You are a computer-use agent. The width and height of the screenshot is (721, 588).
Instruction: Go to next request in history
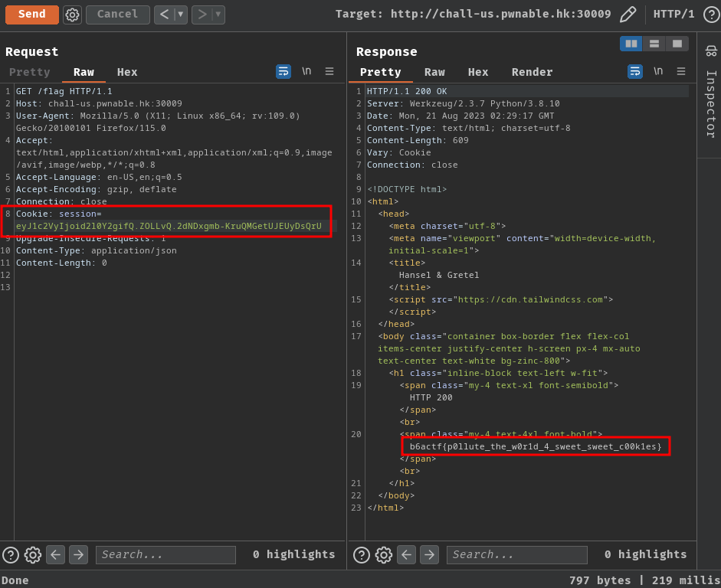[x=202, y=15]
